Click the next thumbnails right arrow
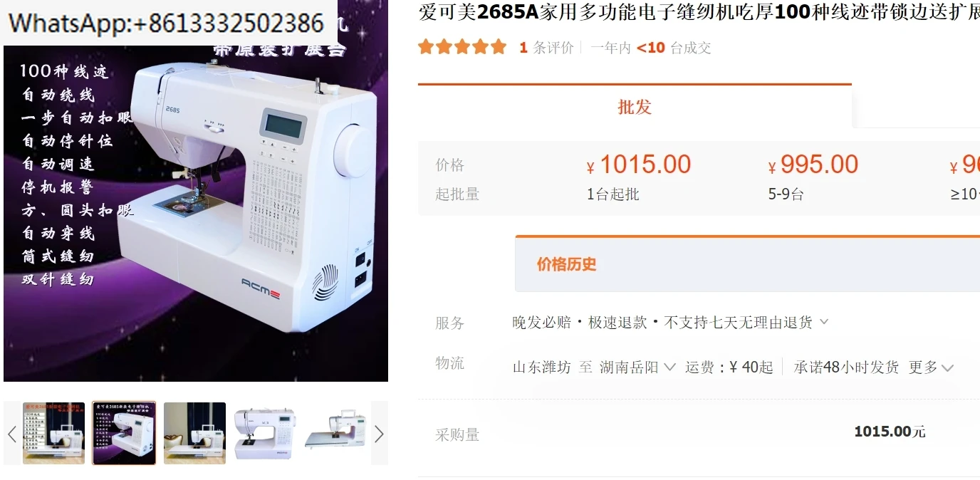The image size is (980, 480). point(379,433)
